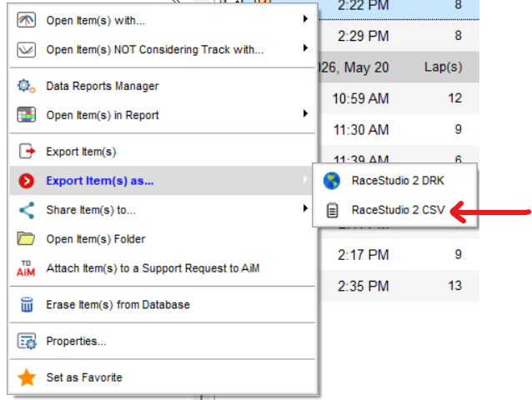The width and height of the screenshot is (532, 400).
Task: Select Open Item(s) NOT Considering Track with...
Action: [x=163, y=49]
